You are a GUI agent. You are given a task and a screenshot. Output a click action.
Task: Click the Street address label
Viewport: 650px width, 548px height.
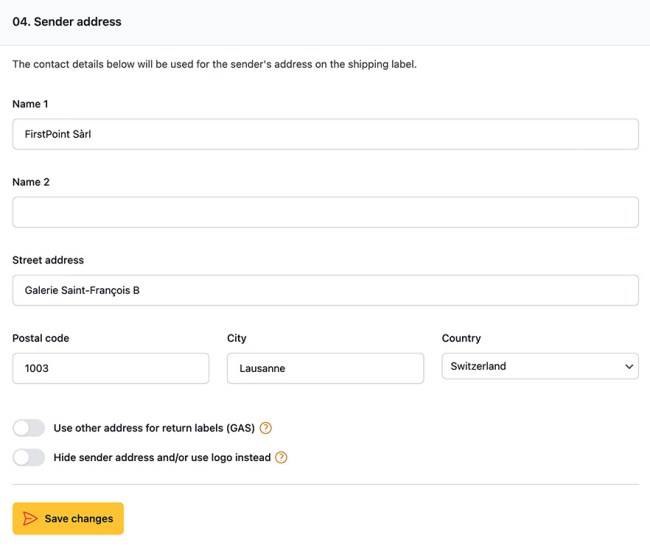[48, 260]
